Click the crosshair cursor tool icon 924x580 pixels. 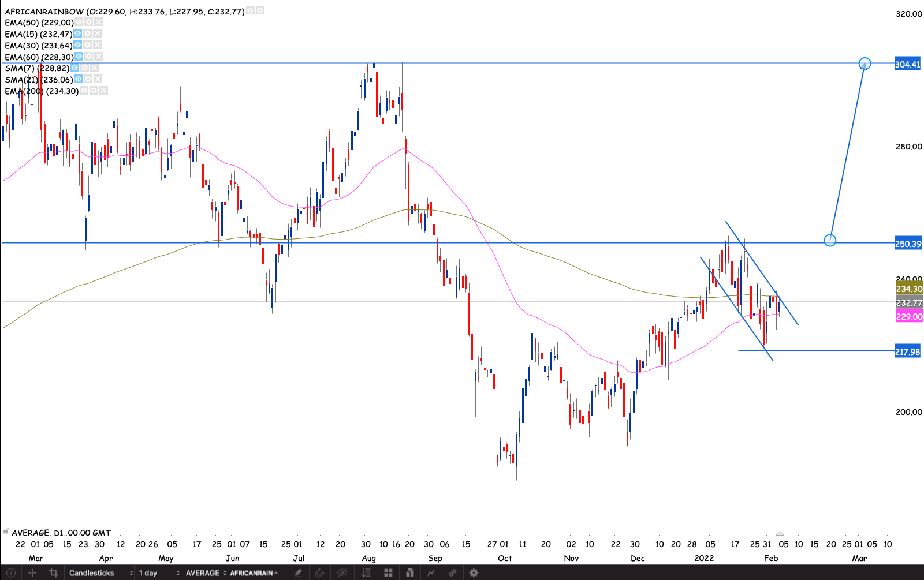point(32,572)
